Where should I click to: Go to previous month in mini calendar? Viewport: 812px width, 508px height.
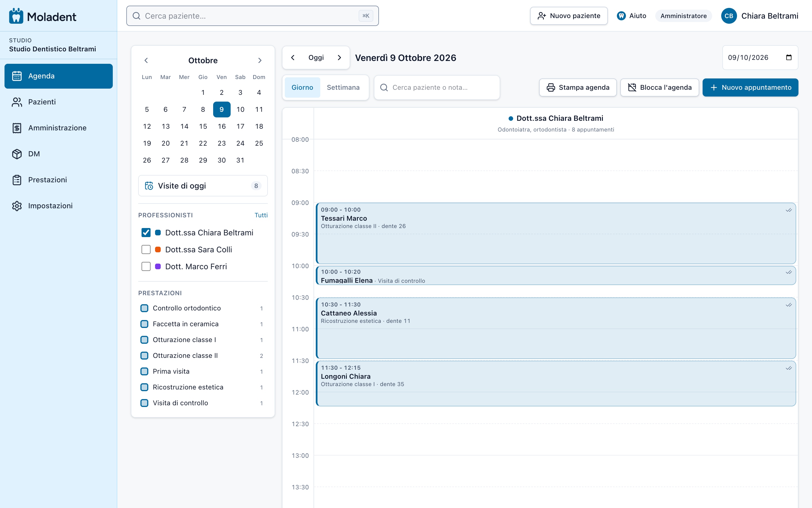[x=146, y=60]
